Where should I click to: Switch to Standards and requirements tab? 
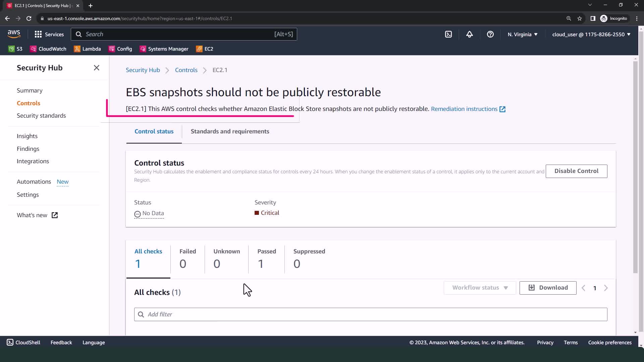pyautogui.click(x=230, y=131)
